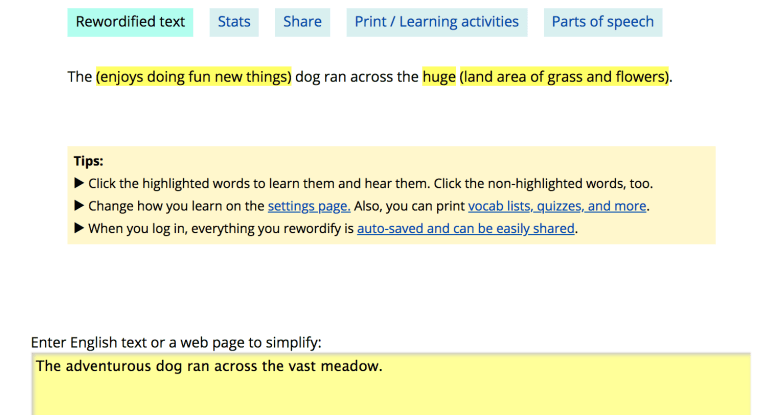
Task: Click the triangle bullet before 'When you log in'
Action: (x=79, y=228)
